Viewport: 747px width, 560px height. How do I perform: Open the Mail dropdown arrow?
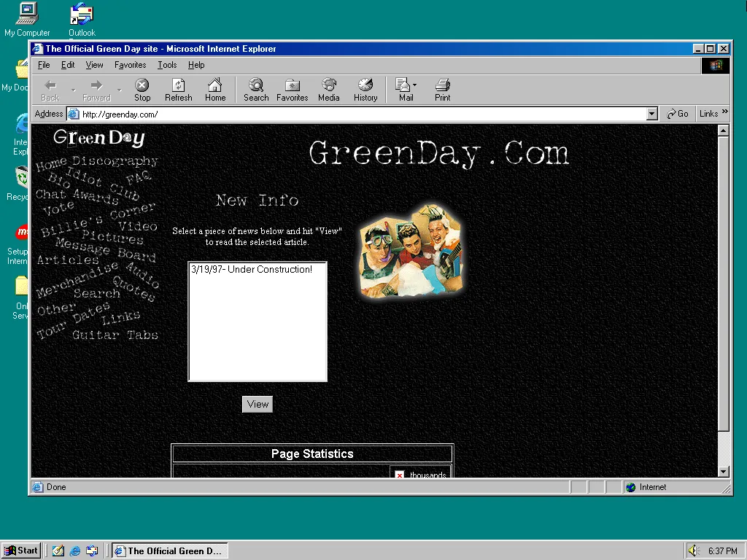pyautogui.click(x=414, y=85)
